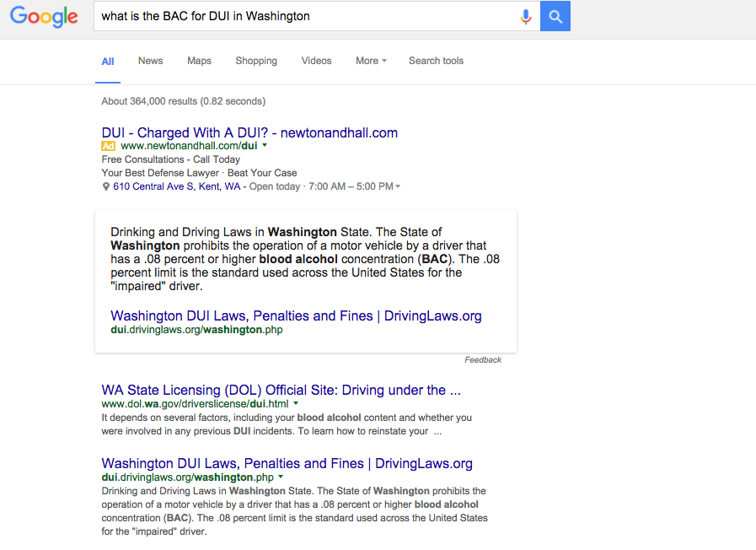Viewport: 756px width, 550px height.
Task: Open the lower DrivingLaws.org result title
Action: tap(287, 463)
